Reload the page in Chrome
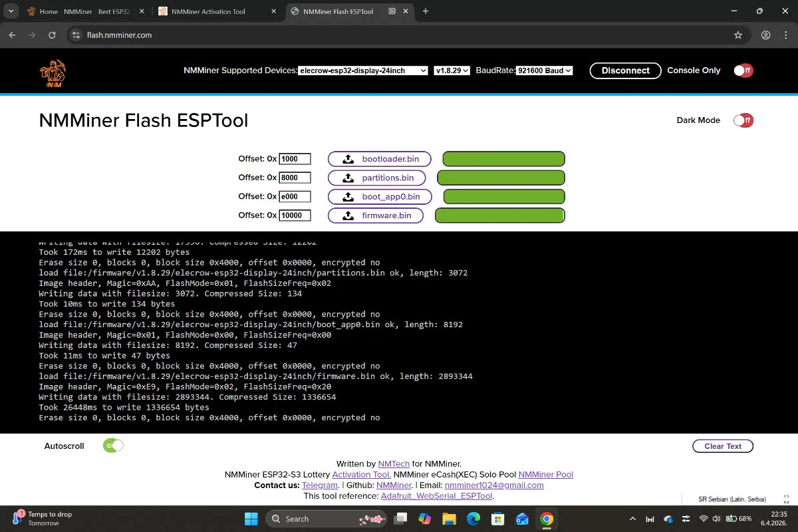The image size is (798, 532). click(51, 35)
